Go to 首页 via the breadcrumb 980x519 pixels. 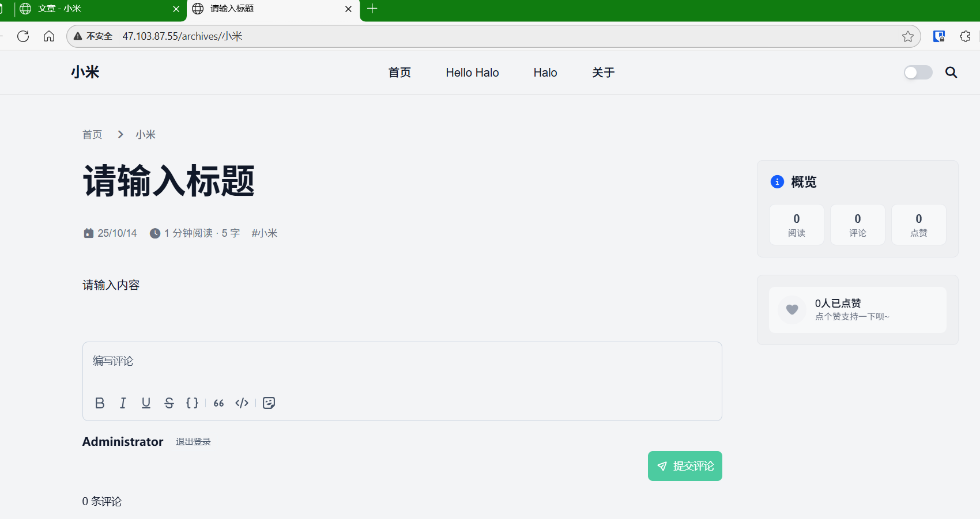(x=92, y=134)
